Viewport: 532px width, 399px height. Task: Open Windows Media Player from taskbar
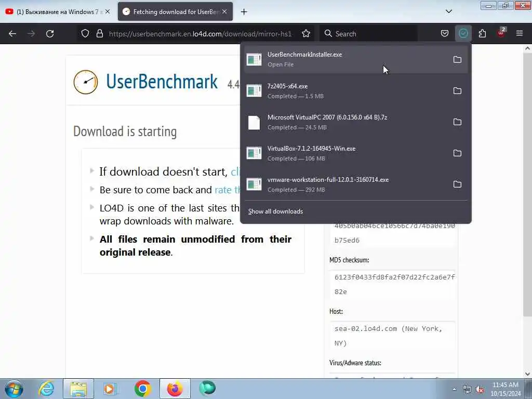(x=110, y=389)
